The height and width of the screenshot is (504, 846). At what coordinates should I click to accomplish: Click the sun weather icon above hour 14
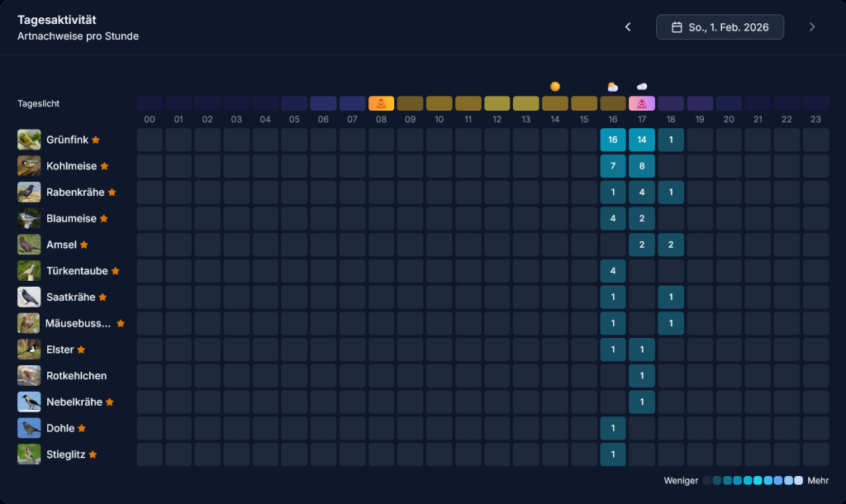pos(555,86)
